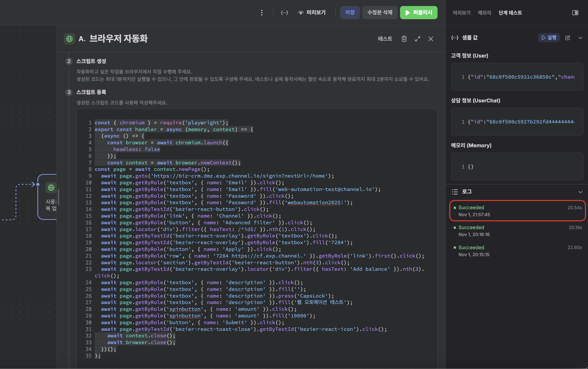This screenshot has height=369, width=588.
Task: Open the 미리보기 tab in right panel
Action: point(461,13)
